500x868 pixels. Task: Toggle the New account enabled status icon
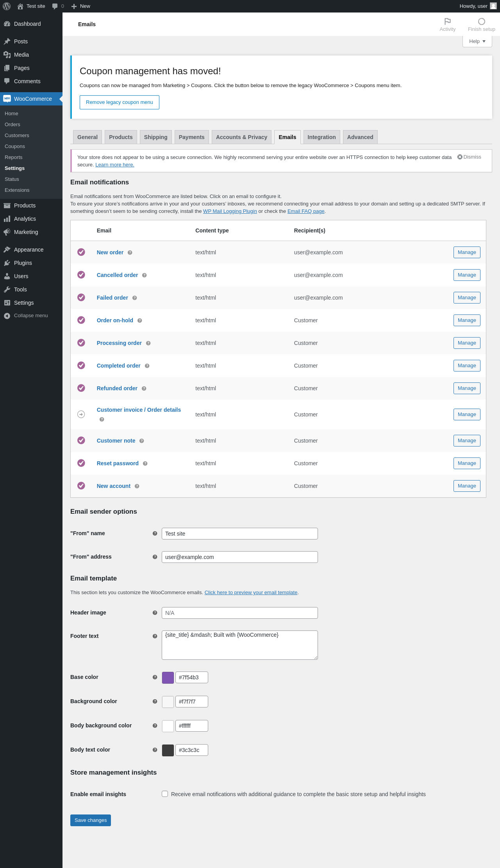81,486
